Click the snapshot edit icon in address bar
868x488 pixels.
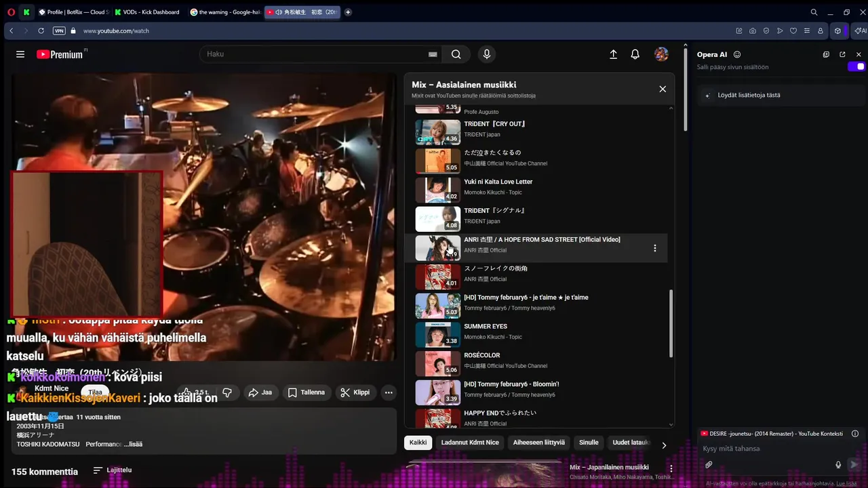(x=739, y=30)
